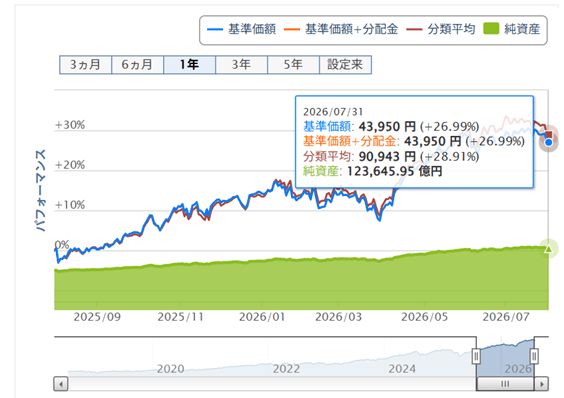This screenshot has height=398, width=564.
Task: Click the 2026/07 x-axis label
Action: pos(506,317)
